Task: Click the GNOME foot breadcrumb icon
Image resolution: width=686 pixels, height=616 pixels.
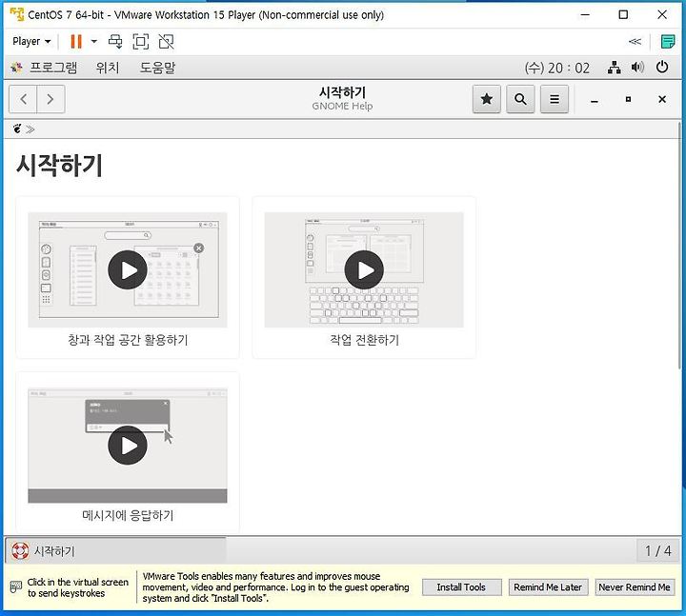Action: click(17, 129)
